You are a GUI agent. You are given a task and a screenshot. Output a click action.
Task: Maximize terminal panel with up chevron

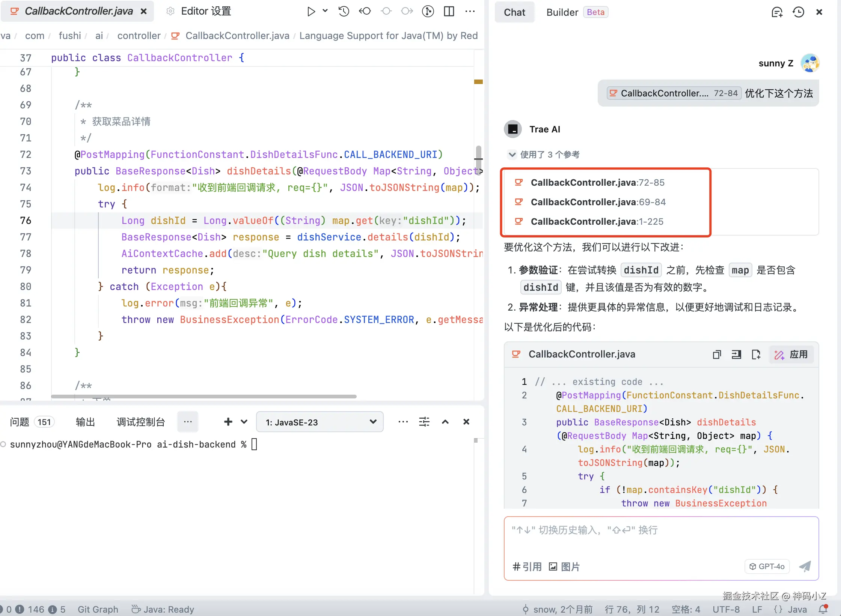coord(445,422)
